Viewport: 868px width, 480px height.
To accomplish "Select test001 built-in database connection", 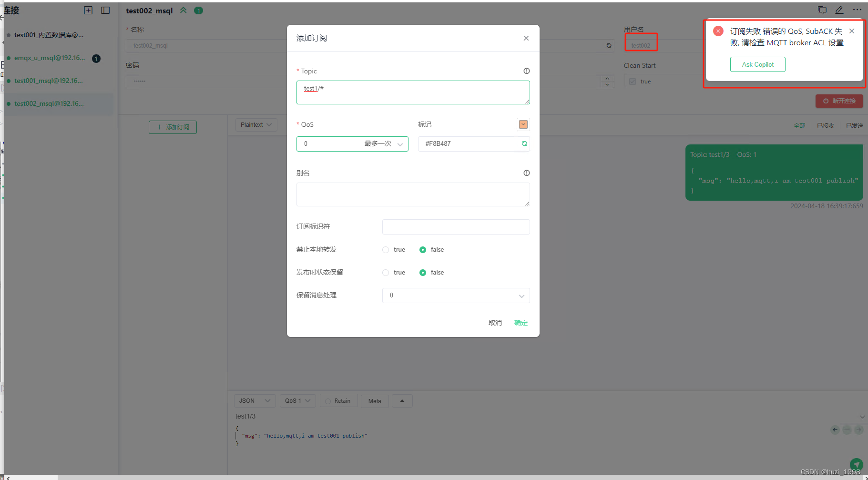I will [58, 35].
